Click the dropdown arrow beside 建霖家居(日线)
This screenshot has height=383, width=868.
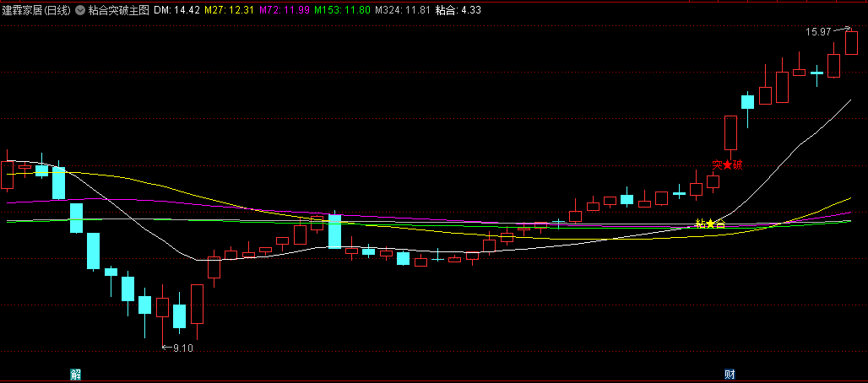coord(80,10)
